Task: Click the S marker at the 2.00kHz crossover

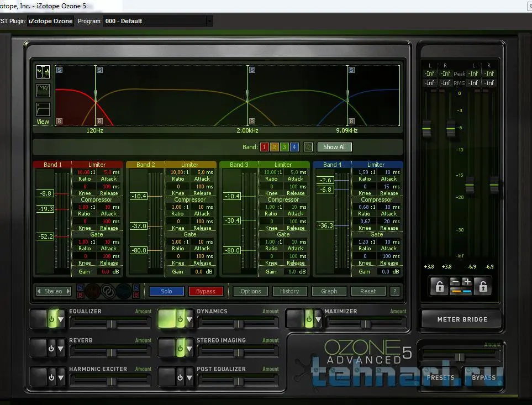Action: tap(252, 70)
